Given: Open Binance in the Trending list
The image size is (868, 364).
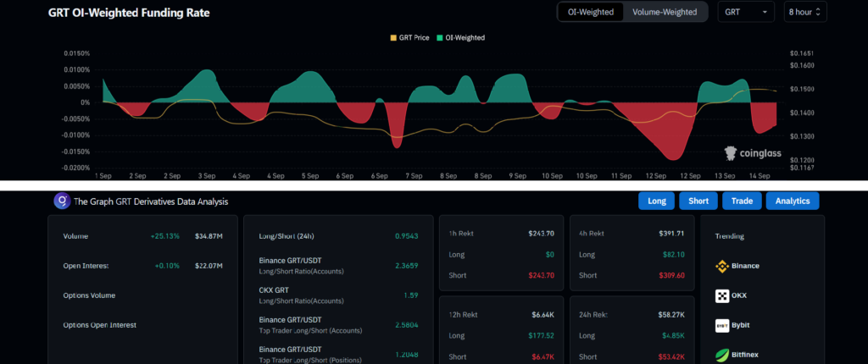Looking at the screenshot, I should [x=745, y=266].
